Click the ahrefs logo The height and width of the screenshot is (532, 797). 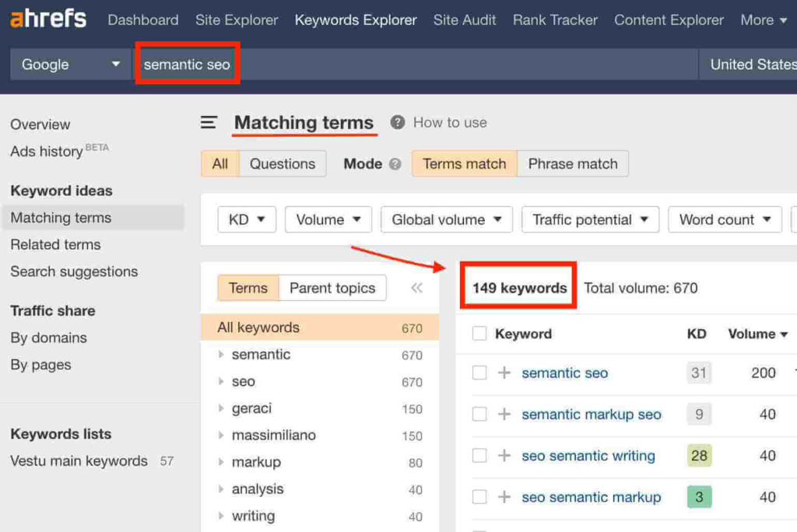coord(47,19)
